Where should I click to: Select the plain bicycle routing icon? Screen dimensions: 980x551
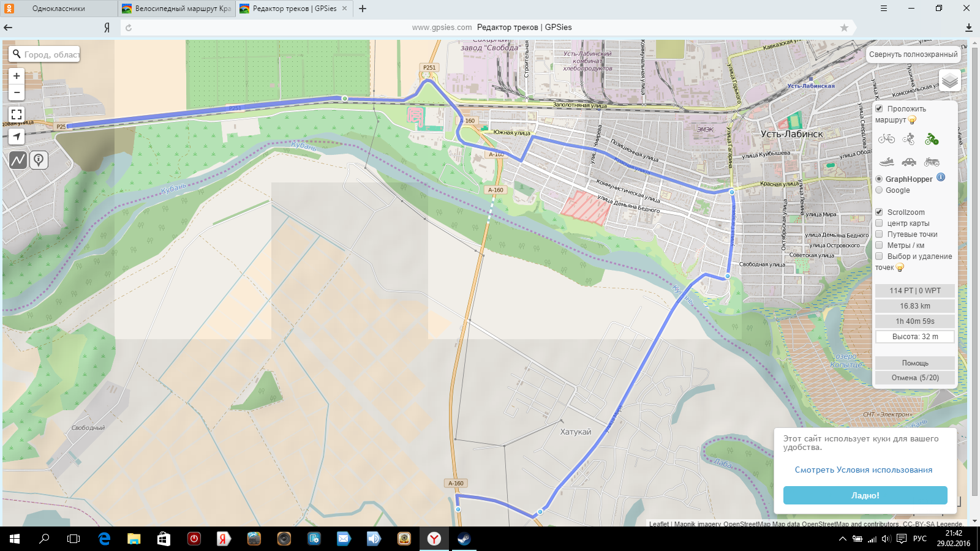tap(886, 139)
